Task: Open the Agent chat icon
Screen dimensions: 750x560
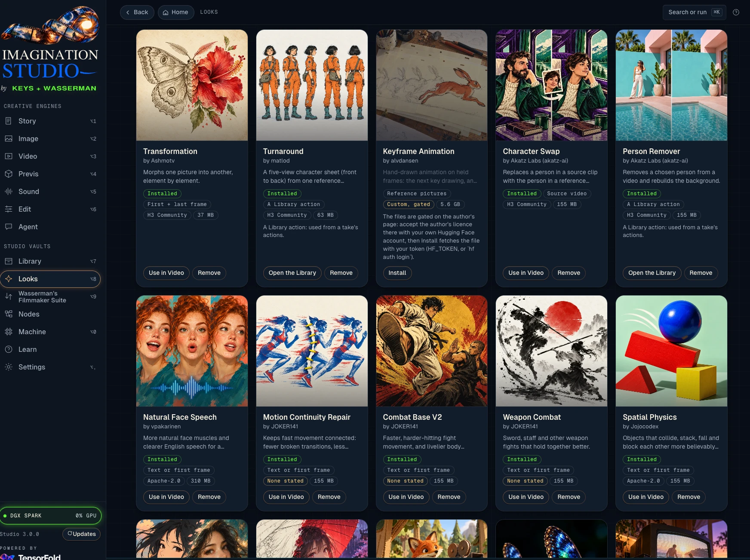Action: (9, 227)
